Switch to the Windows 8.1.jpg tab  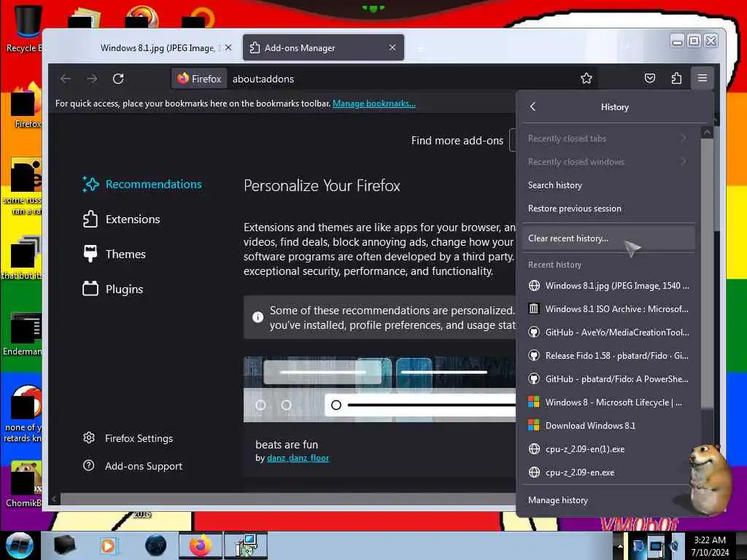pyautogui.click(x=158, y=48)
